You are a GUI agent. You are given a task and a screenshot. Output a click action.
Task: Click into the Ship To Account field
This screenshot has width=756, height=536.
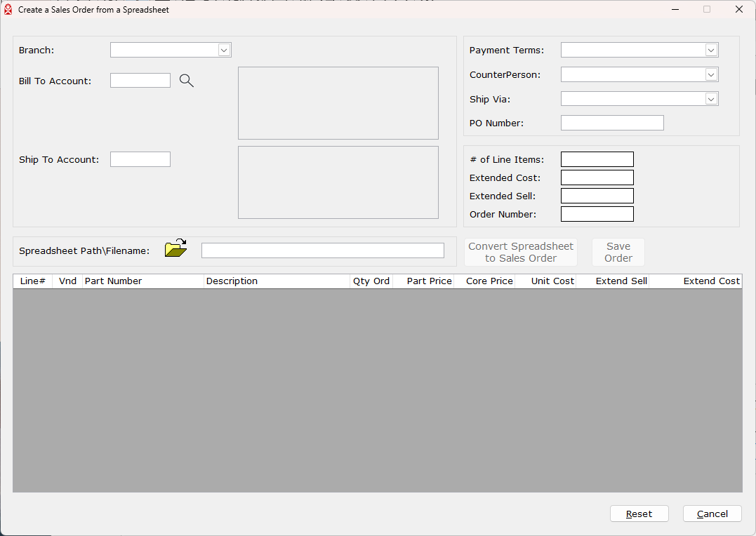140,159
